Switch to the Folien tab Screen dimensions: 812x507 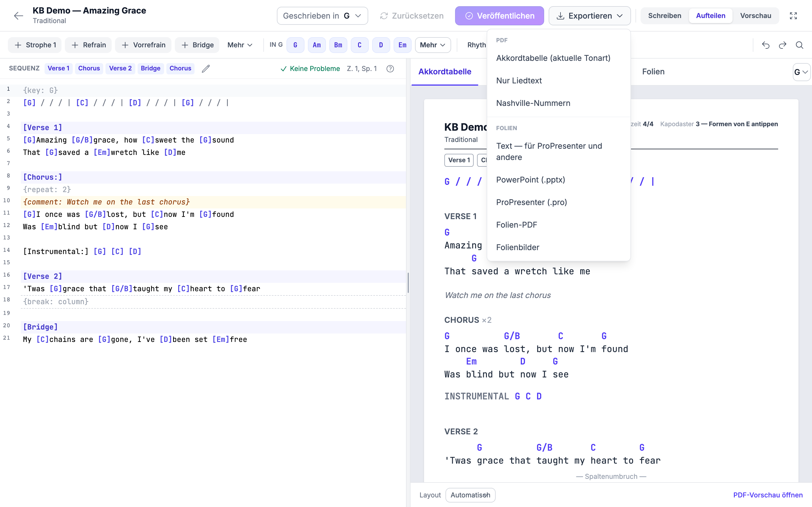[653, 72]
